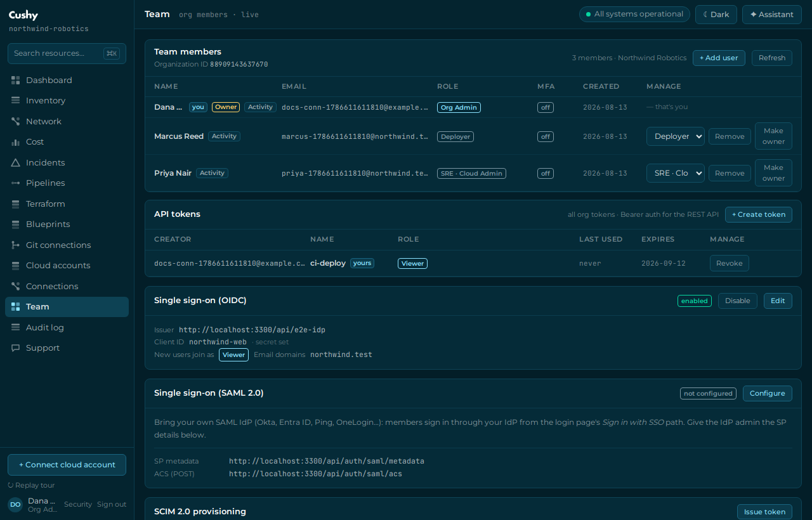Open the Audit log page
Screen dimensions: 812x520
click(x=67, y=327)
